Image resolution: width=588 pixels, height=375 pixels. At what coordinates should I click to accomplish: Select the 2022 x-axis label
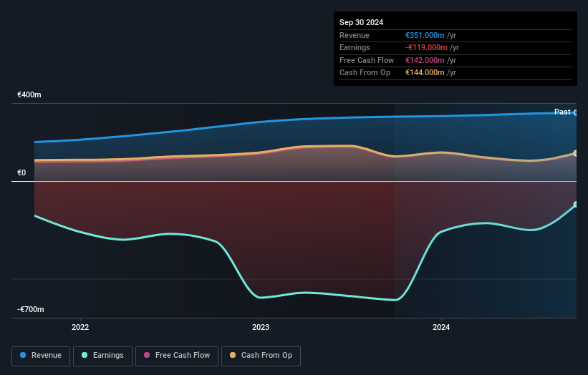tap(80, 327)
